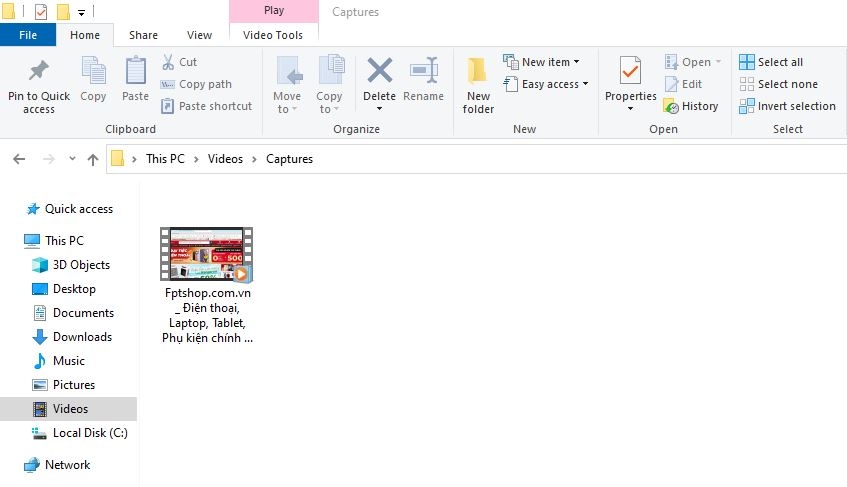Expand the Open button dropdown arrow

(718, 62)
